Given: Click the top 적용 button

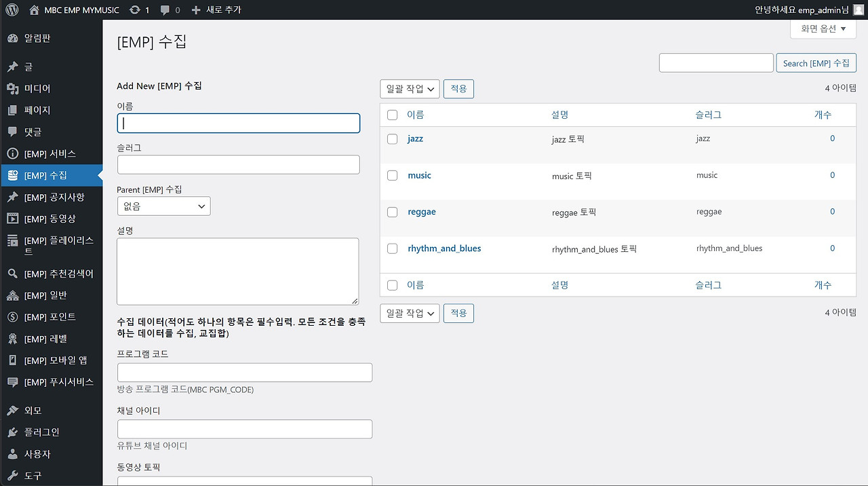Looking at the screenshot, I should click(458, 89).
